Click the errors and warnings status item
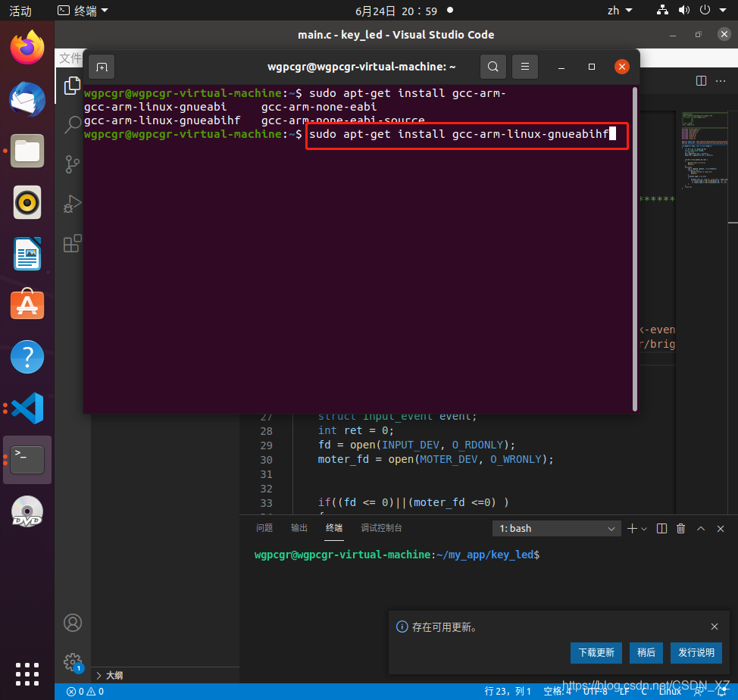This screenshot has height=700, width=738. tap(85, 692)
